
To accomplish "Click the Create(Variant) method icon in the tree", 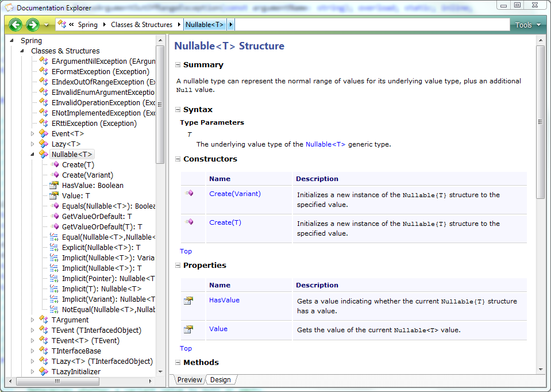I will tap(55, 175).
